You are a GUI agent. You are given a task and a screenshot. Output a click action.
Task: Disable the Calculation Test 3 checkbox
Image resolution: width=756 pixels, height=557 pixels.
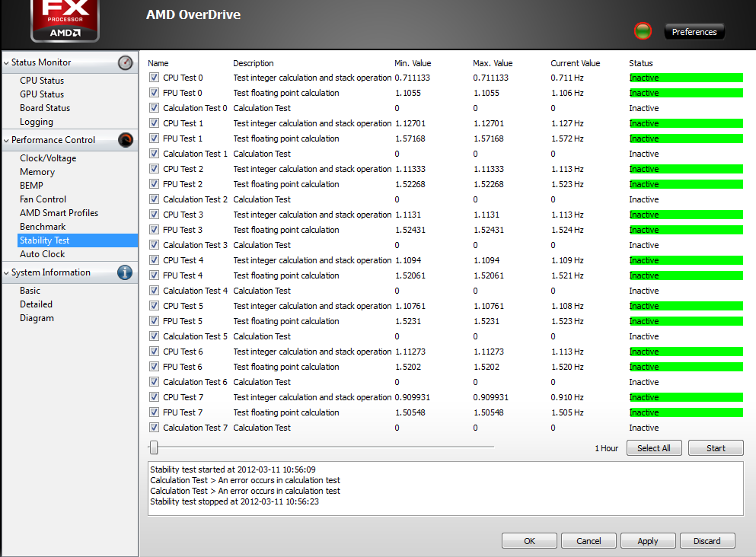click(154, 245)
